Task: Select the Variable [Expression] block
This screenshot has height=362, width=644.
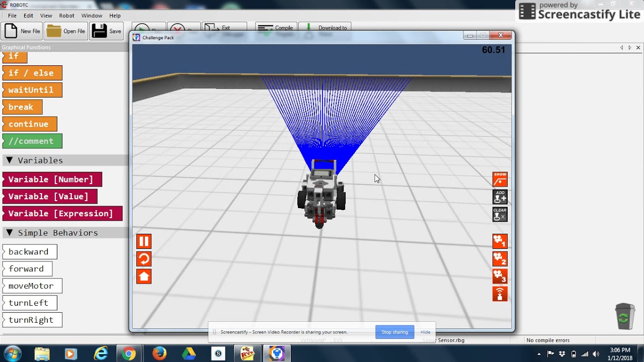Action: tap(62, 214)
